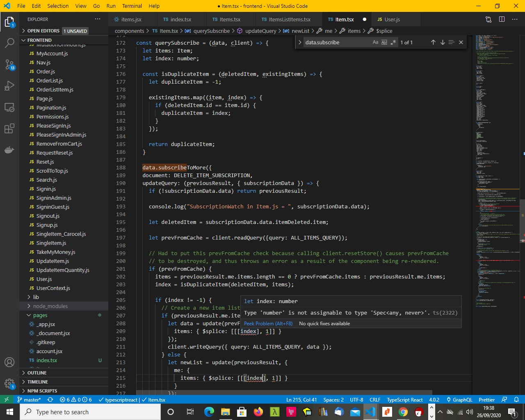Image resolution: width=525 pixels, height=420 pixels.
Task: Open the Docker view
Action: pyautogui.click(x=9, y=150)
